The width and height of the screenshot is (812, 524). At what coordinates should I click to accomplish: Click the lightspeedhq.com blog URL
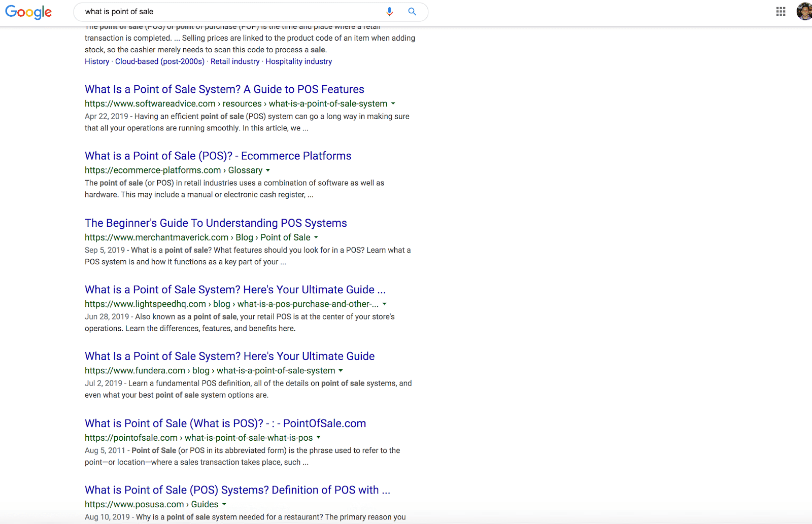[231, 304]
